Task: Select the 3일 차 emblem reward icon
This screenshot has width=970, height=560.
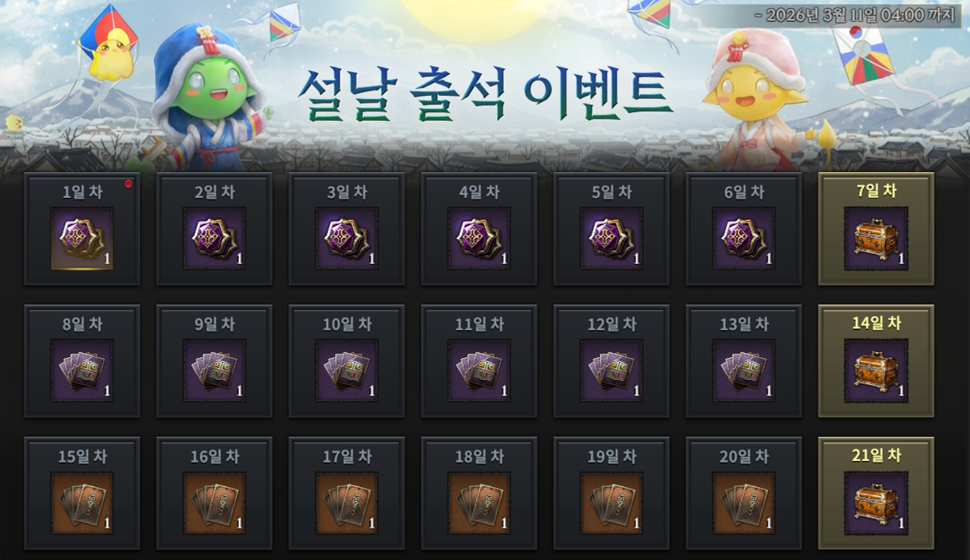Action: 347,239
